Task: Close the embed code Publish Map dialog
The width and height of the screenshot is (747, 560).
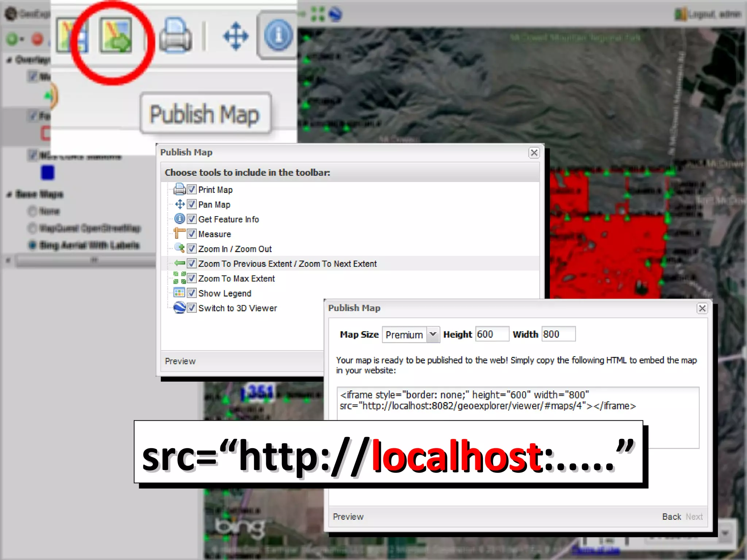Action: [702, 308]
